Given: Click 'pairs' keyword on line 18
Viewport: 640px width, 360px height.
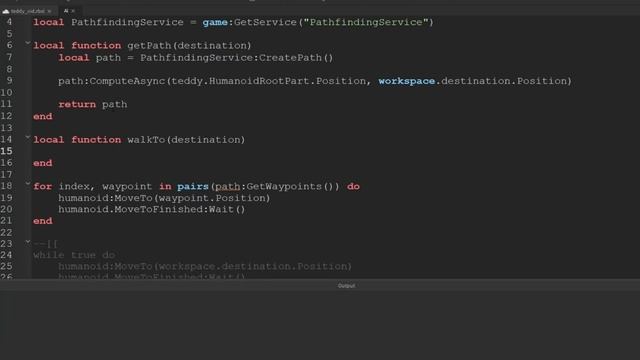Looking at the screenshot, I should pos(193,187).
